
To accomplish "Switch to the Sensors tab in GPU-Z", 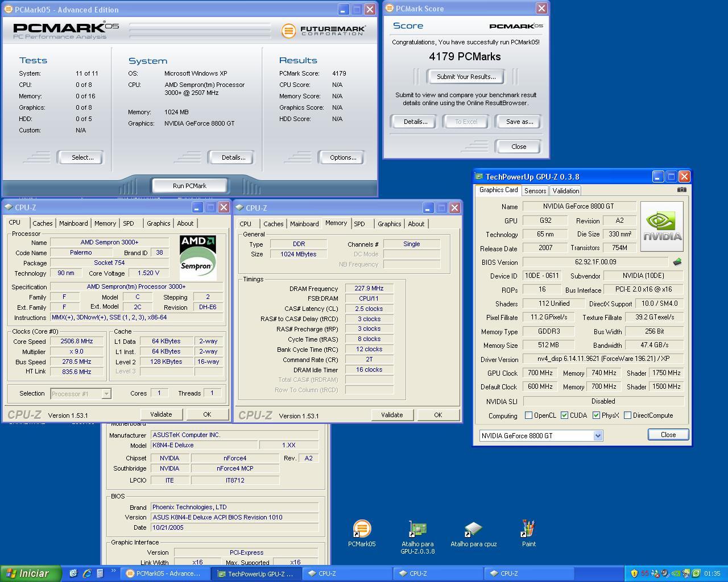I will point(535,191).
